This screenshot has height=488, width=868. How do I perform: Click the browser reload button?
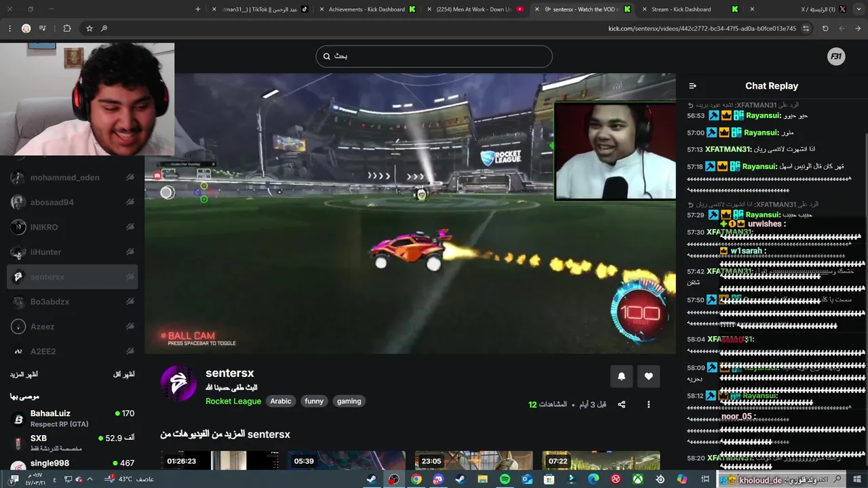click(825, 28)
